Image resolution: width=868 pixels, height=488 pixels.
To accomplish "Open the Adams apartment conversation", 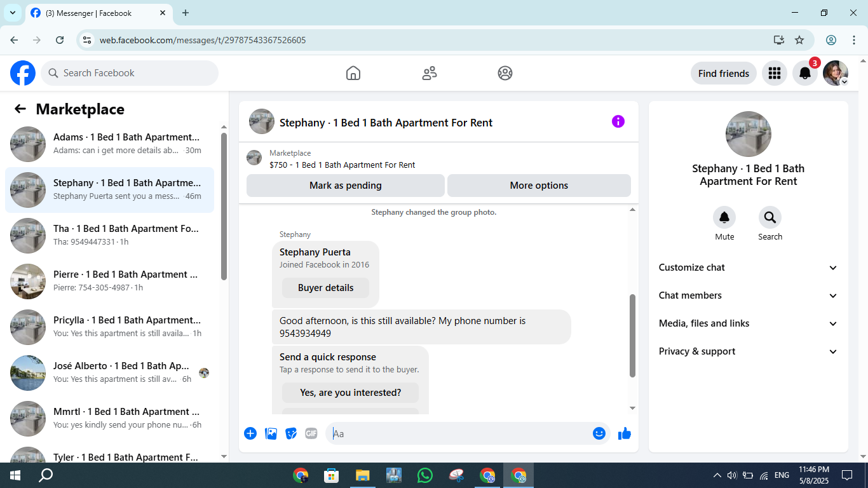I will (x=109, y=144).
